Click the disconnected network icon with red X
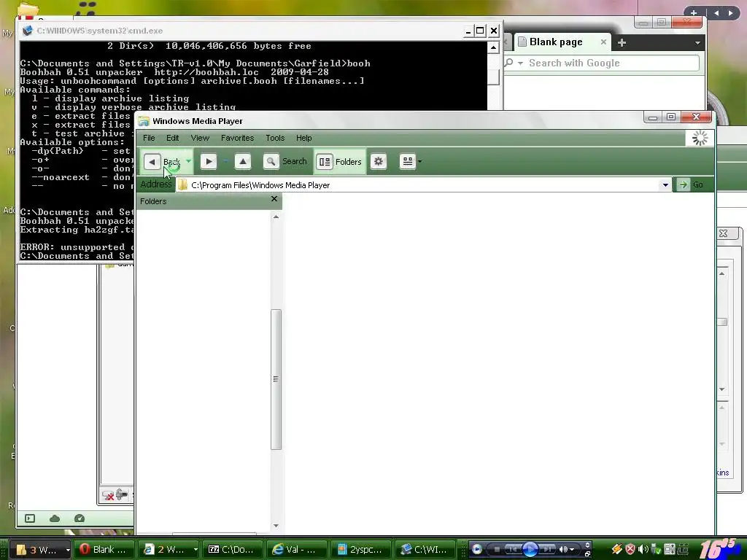The image size is (747, 560). click(x=108, y=496)
